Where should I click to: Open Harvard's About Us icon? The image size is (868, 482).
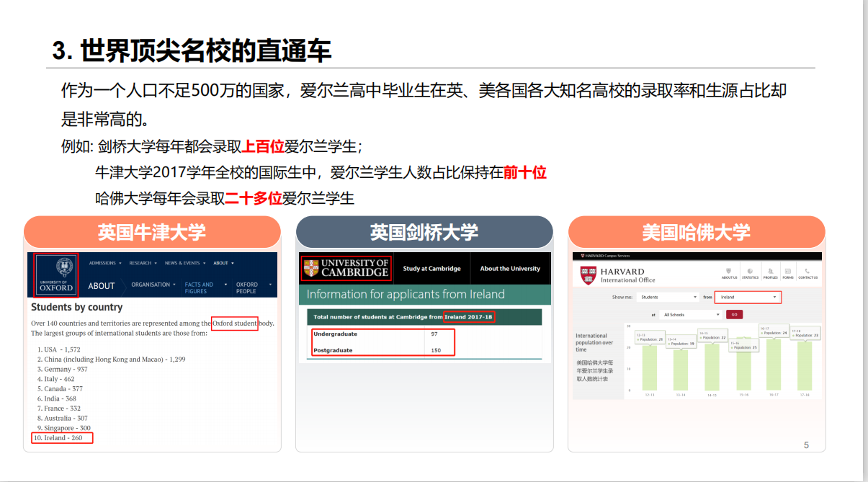click(x=729, y=273)
